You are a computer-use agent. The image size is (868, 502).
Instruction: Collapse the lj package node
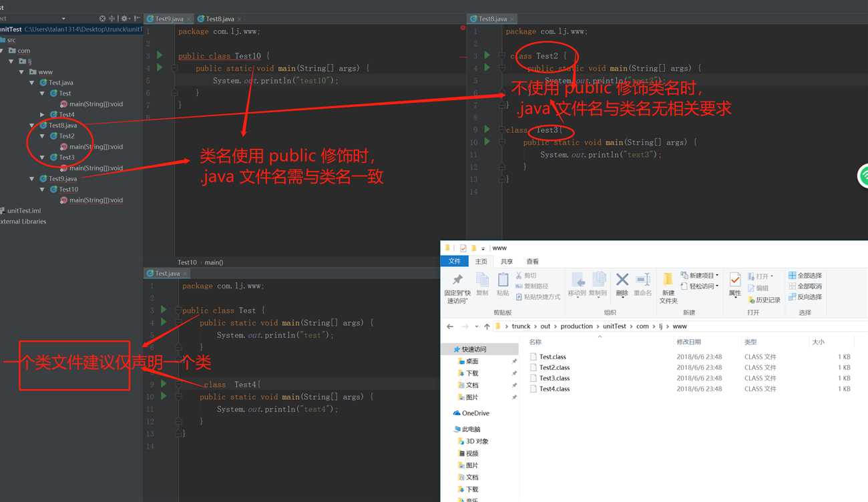point(11,61)
